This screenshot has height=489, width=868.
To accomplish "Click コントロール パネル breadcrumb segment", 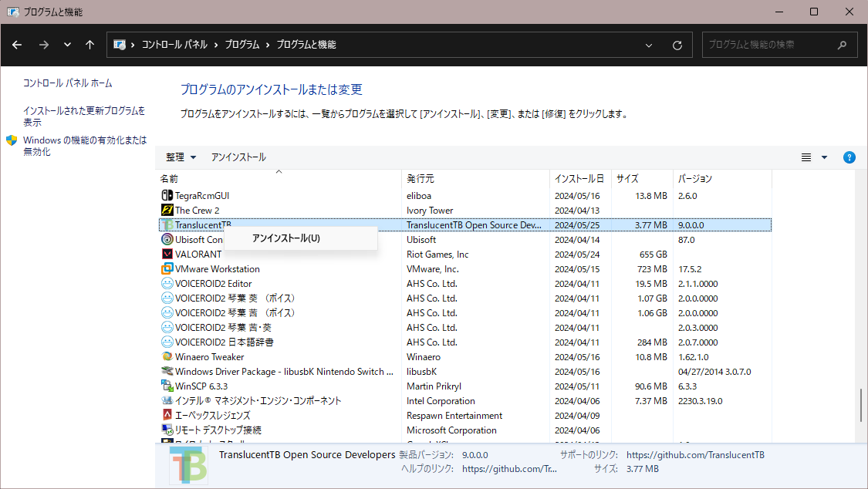I will pyautogui.click(x=174, y=45).
